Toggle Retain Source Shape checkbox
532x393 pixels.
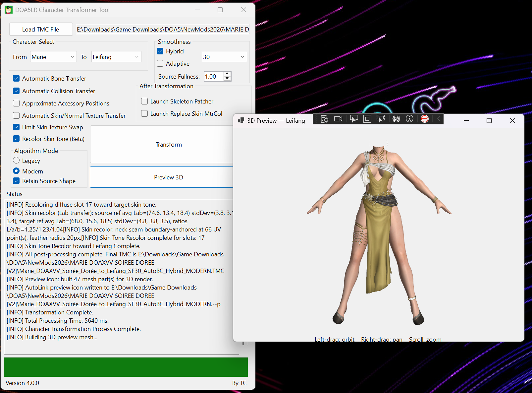[16, 181]
